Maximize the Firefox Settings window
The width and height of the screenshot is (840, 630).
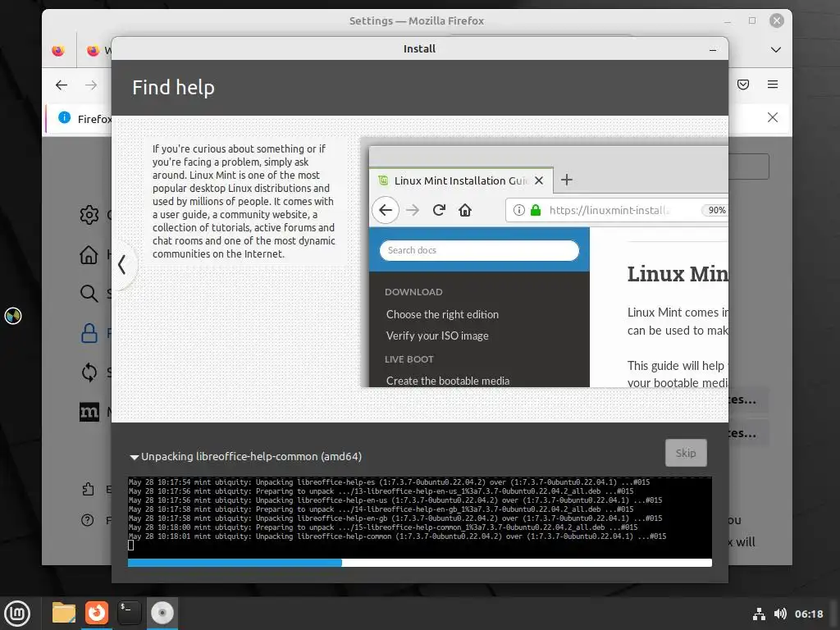[x=752, y=21]
